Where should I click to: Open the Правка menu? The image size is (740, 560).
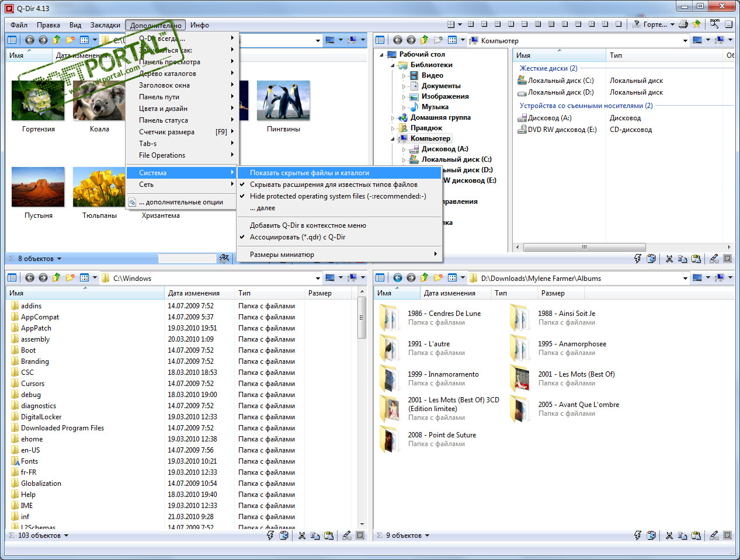pyautogui.click(x=48, y=25)
